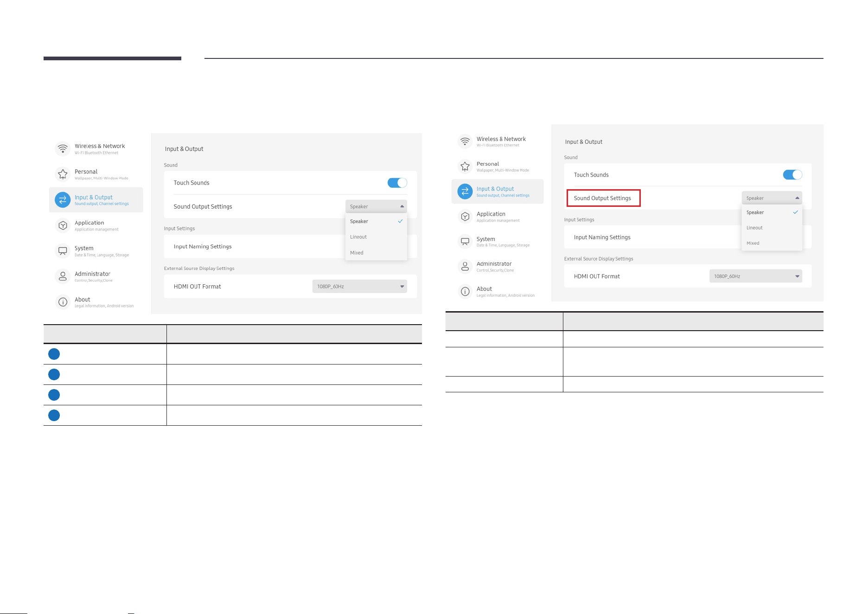Click Touch Sounds label in left panel
868x614 pixels.
(191, 183)
